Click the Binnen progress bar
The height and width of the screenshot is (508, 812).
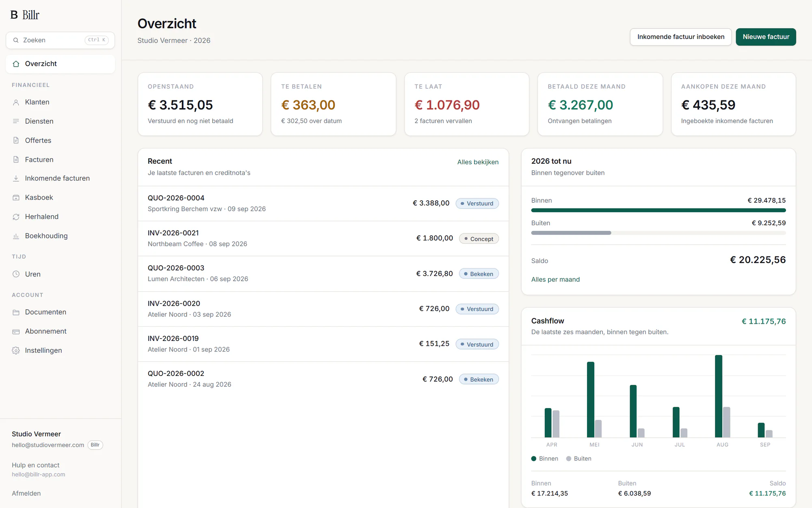658,211
